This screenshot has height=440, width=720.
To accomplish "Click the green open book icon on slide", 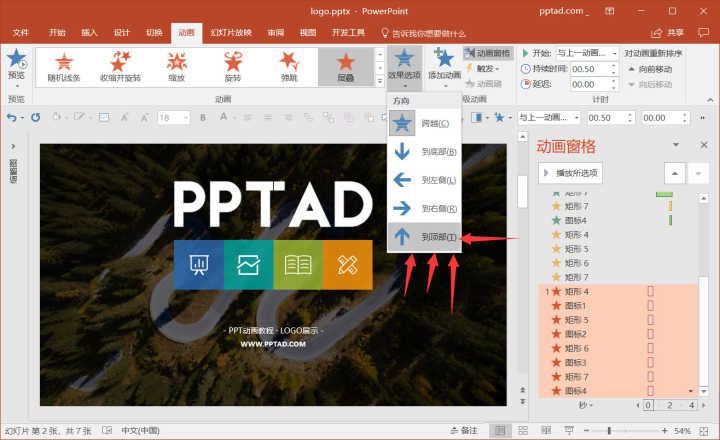I will 298,265.
